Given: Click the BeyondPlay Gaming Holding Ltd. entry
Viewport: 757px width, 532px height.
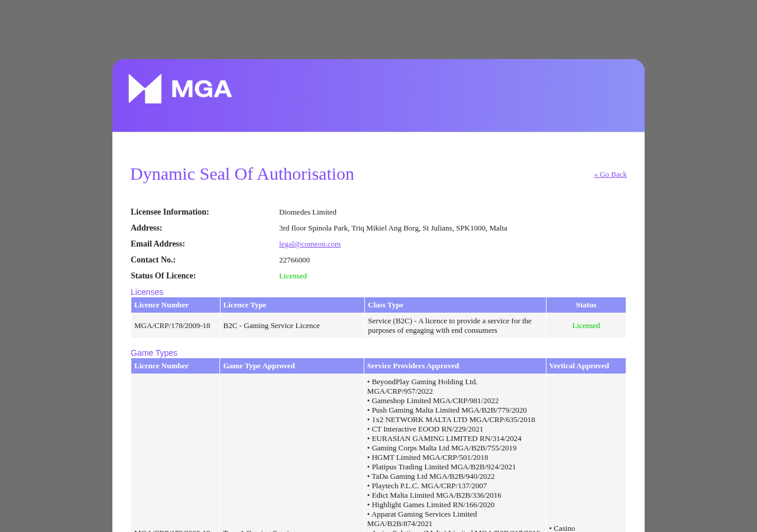Looking at the screenshot, I should pyautogui.click(x=422, y=387).
